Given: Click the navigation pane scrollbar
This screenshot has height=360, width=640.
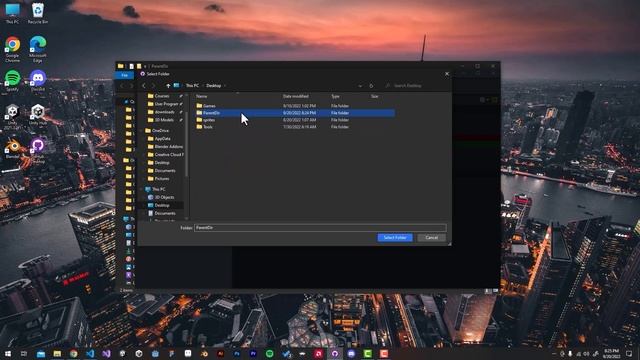Looking at the screenshot, I should [x=187, y=143].
